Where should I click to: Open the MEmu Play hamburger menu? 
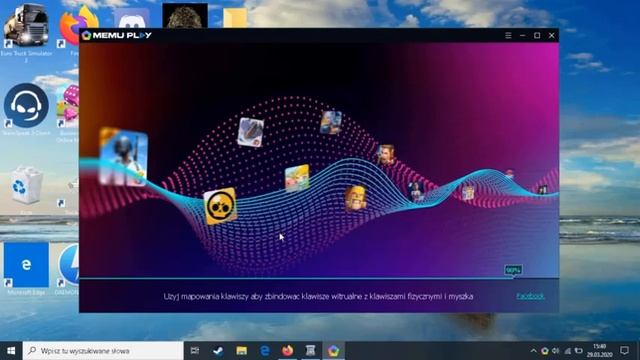[x=508, y=36]
